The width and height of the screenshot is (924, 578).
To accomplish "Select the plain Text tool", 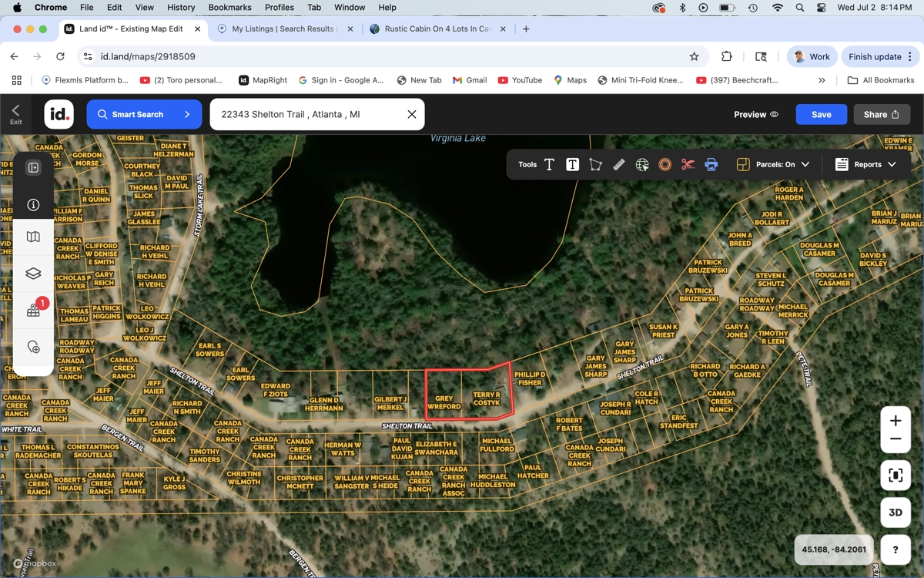I will [549, 164].
